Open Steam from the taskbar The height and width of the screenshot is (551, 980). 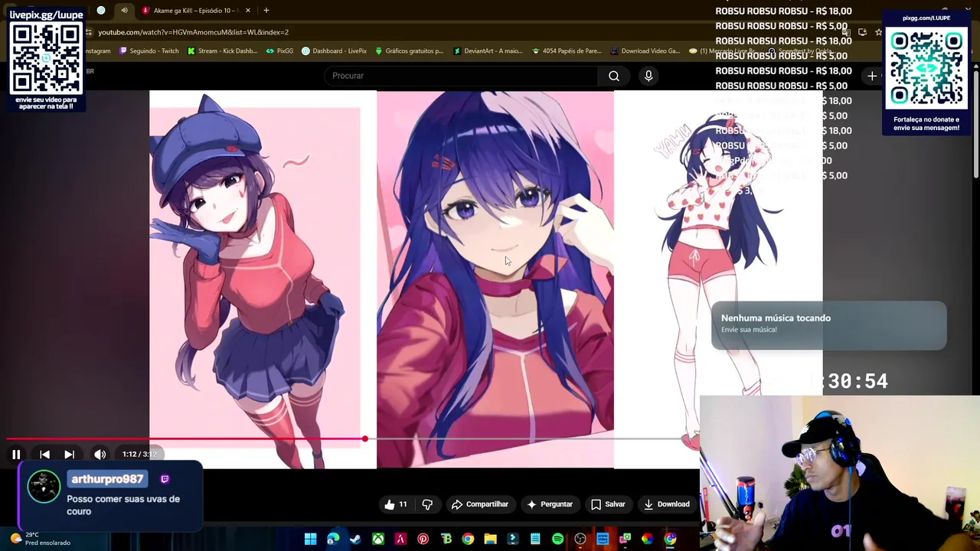coord(355,540)
